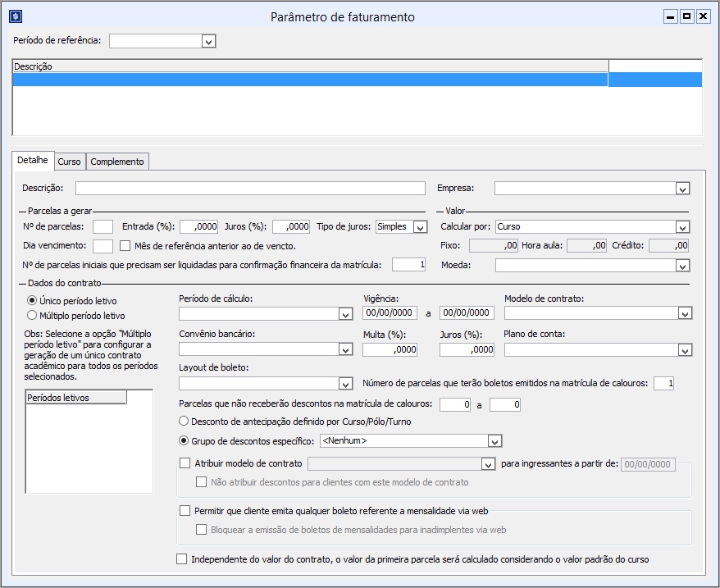720x588 pixels.
Task: Open the Layout de boleto dropdown
Action: point(344,383)
